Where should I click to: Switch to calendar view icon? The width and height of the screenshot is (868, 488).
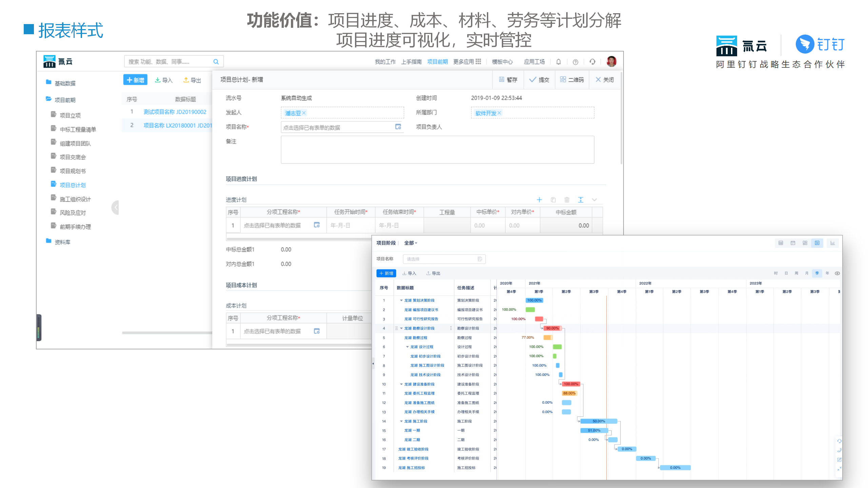coord(793,243)
